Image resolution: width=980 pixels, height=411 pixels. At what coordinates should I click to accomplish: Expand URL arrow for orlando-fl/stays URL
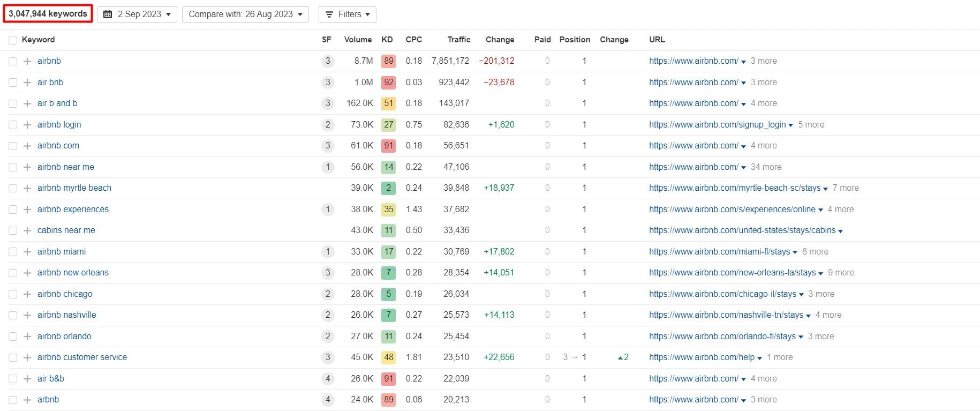801,337
